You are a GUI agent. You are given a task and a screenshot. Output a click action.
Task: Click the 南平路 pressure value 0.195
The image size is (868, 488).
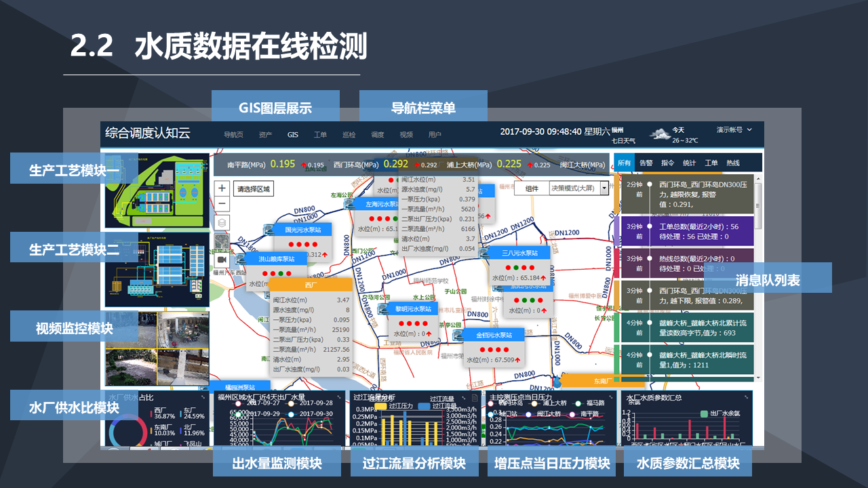point(283,164)
